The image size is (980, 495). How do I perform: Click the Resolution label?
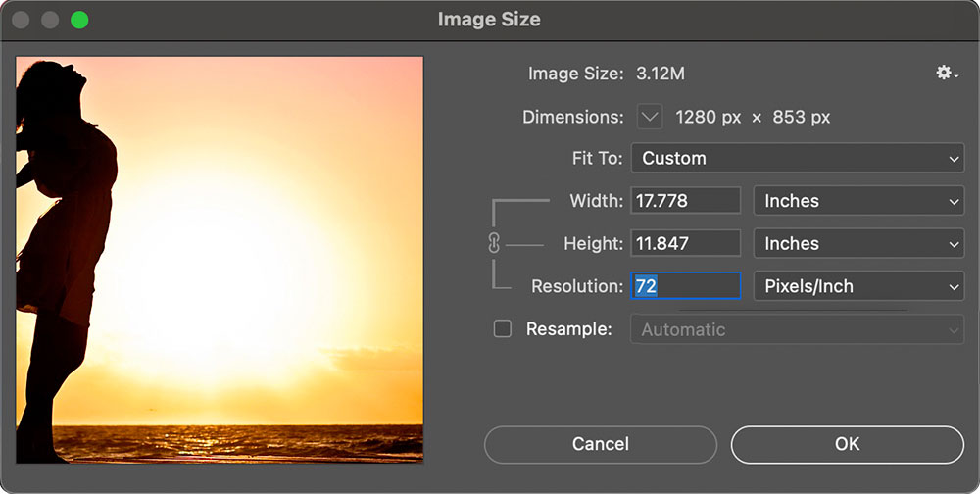pos(577,286)
